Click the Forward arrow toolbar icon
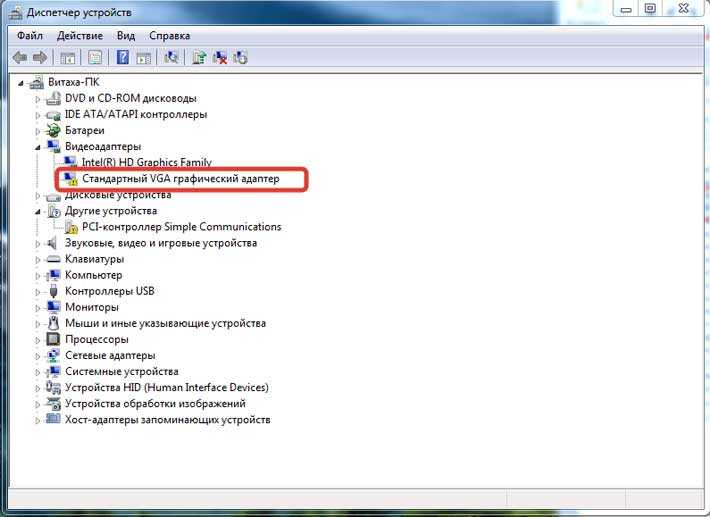This screenshot has width=710, height=517. [40, 57]
